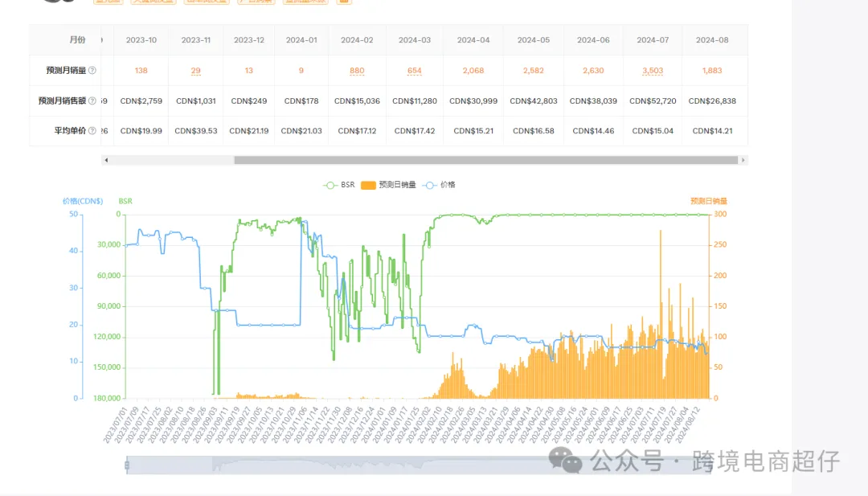Click help icon next to 平均单价
Screen dimensions: 868x496
(x=92, y=131)
